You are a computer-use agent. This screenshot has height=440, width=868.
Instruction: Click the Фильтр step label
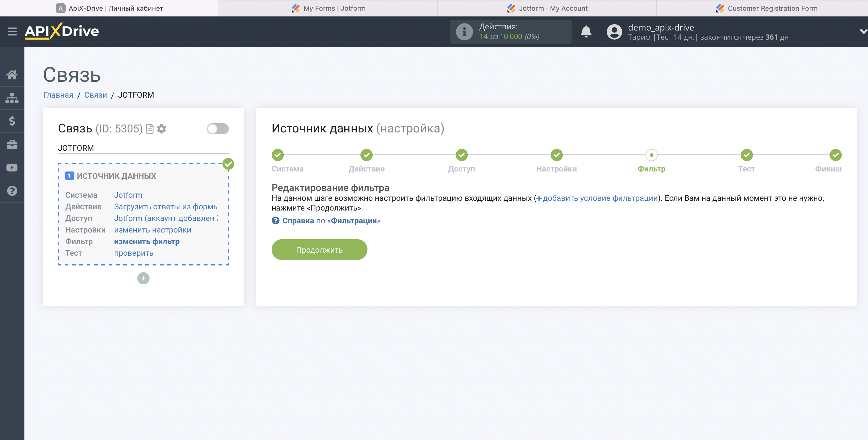pos(651,169)
